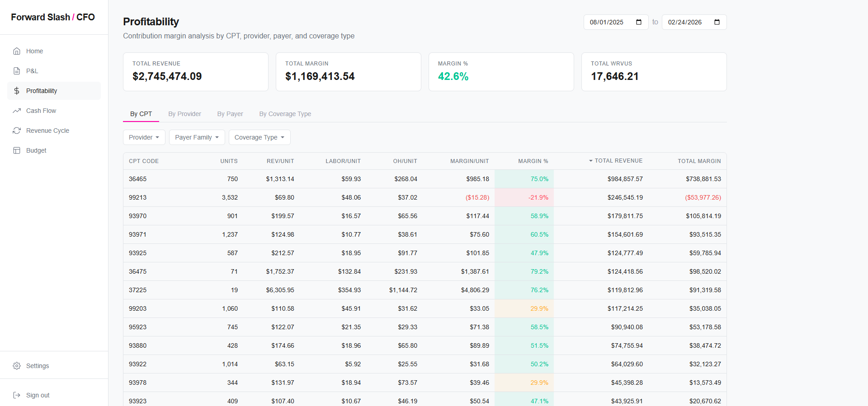This screenshot has height=406, width=868.
Task: Click sort arrow beside Total Revenue header
Action: tap(590, 161)
